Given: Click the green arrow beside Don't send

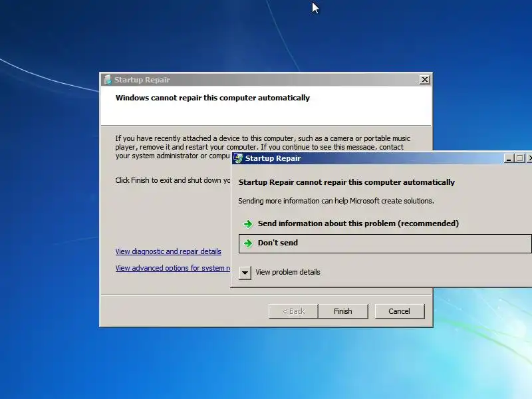Looking at the screenshot, I should tap(248, 243).
